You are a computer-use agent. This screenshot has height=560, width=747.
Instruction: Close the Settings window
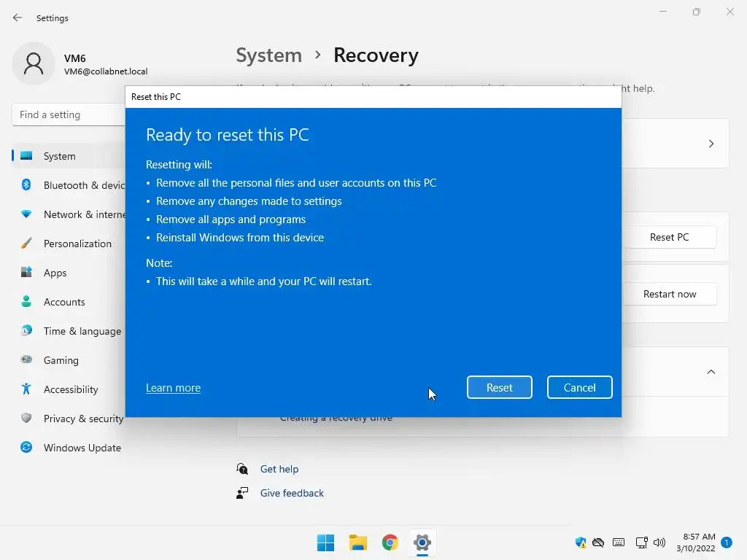729,12
